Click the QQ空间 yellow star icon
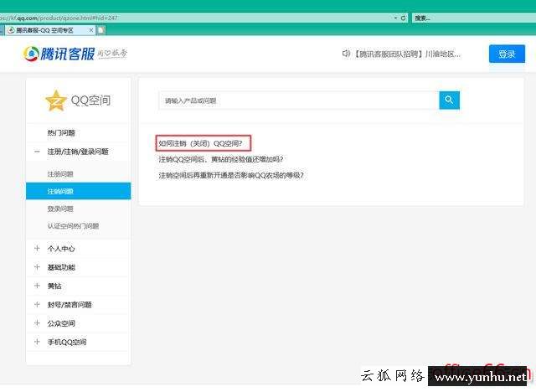This screenshot has height=392, width=536. coord(56,101)
